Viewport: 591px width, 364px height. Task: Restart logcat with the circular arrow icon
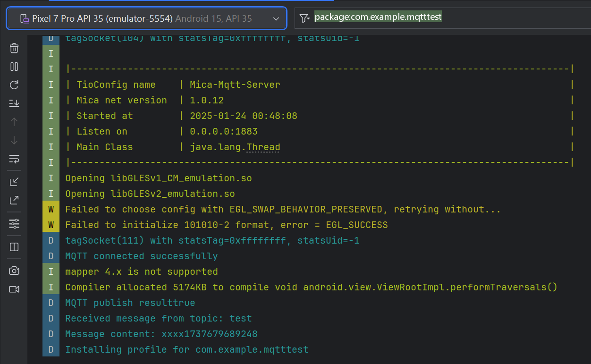pyautogui.click(x=14, y=85)
